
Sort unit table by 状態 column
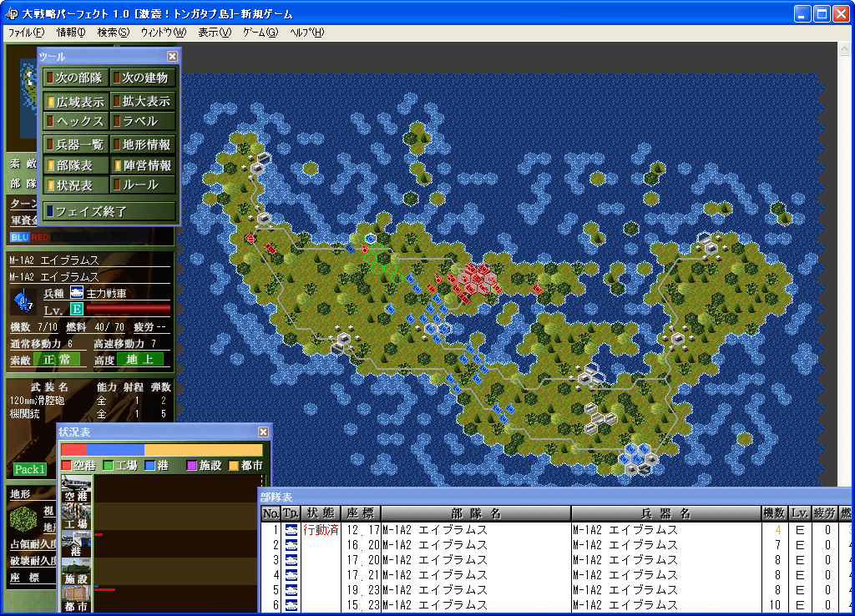click(x=321, y=513)
